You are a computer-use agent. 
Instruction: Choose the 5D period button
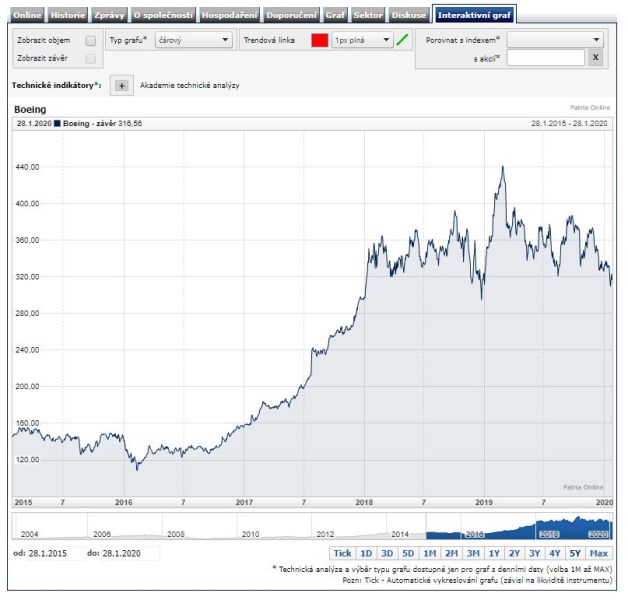click(408, 553)
